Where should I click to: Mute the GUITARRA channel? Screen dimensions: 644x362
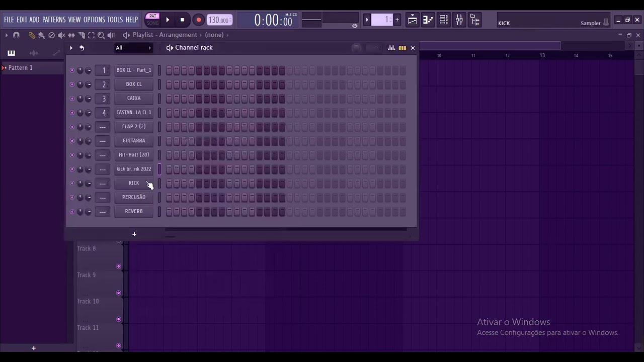pyautogui.click(x=72, y=141)
